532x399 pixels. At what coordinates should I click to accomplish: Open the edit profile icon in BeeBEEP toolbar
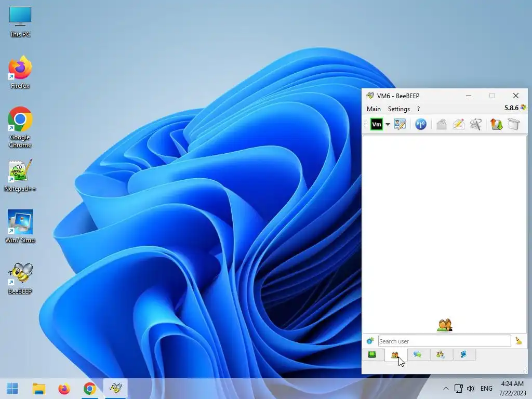click(400, 124)
